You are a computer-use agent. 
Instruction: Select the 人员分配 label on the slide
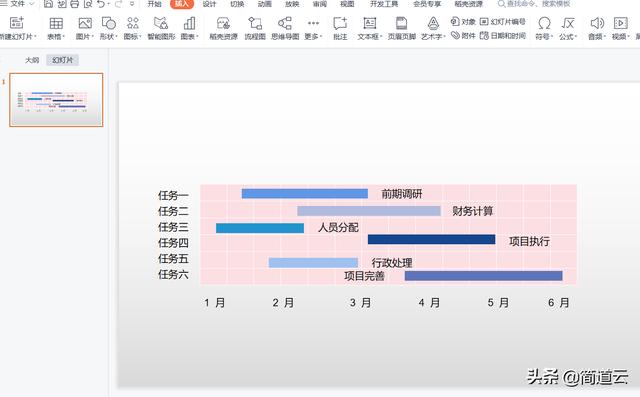tap(338, 227)
